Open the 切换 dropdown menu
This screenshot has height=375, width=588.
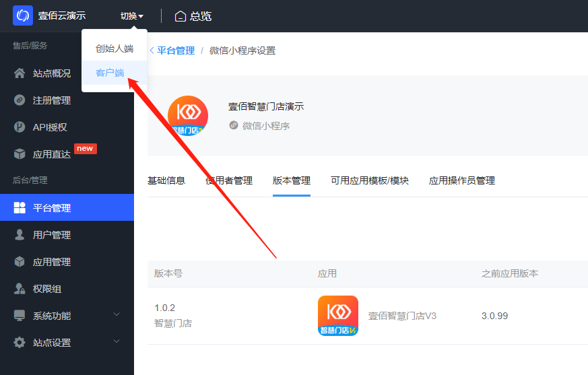tap(131, 16)
